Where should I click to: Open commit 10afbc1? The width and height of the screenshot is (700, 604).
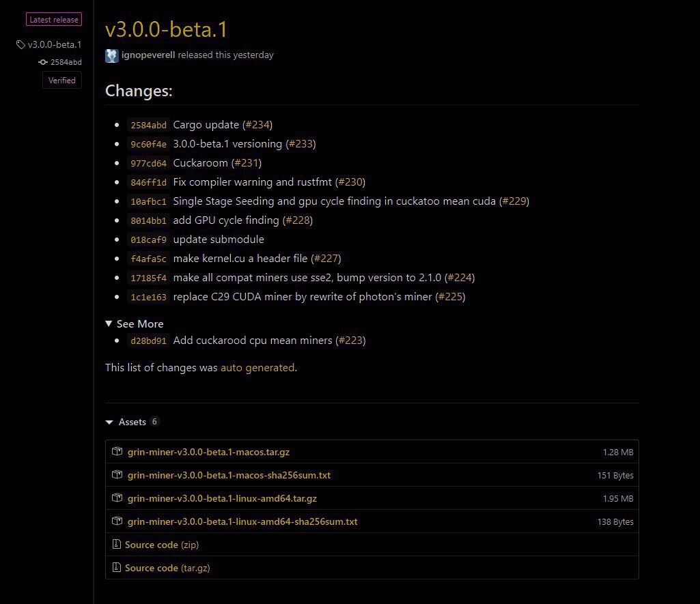click(148, 201)
